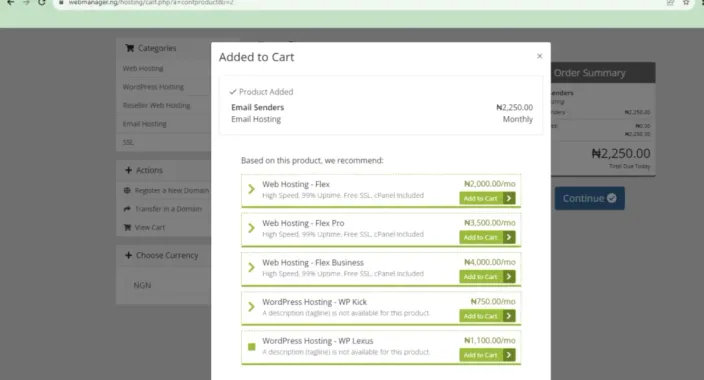This screenshot has height=380, width=704.
Task: Open View Cart link in sidebar
Action: click(x=150, y=227)
